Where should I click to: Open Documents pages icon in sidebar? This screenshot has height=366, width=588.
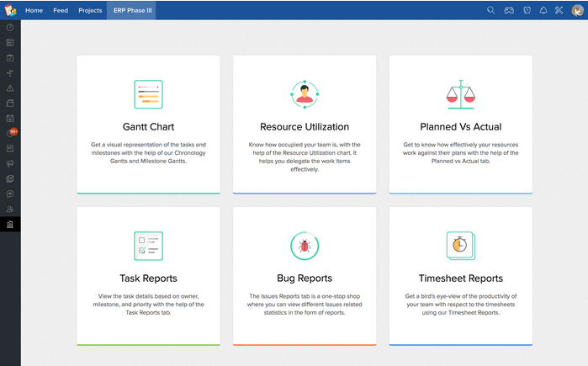[x=10, y=179]
